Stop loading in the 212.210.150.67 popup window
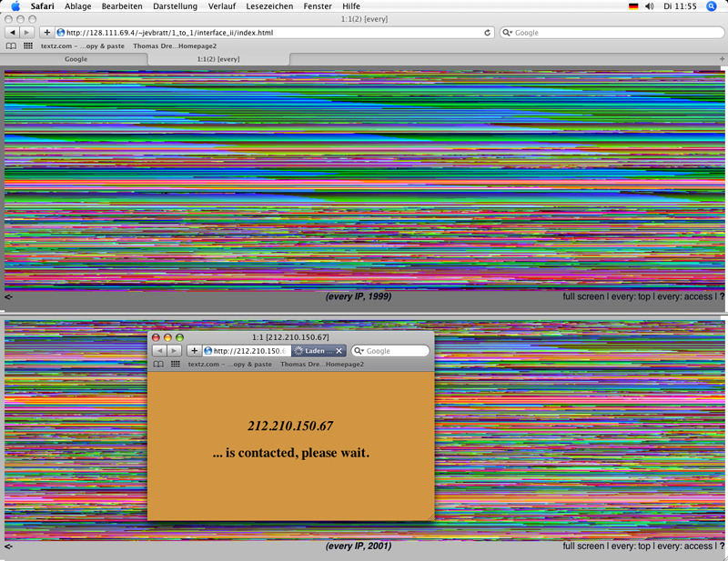 339,351
